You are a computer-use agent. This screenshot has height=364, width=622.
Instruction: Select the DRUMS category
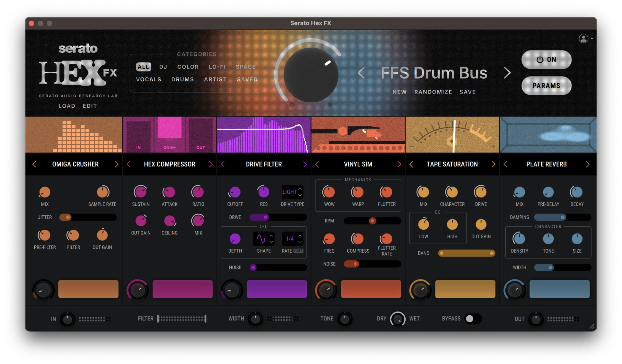point(182,79)
